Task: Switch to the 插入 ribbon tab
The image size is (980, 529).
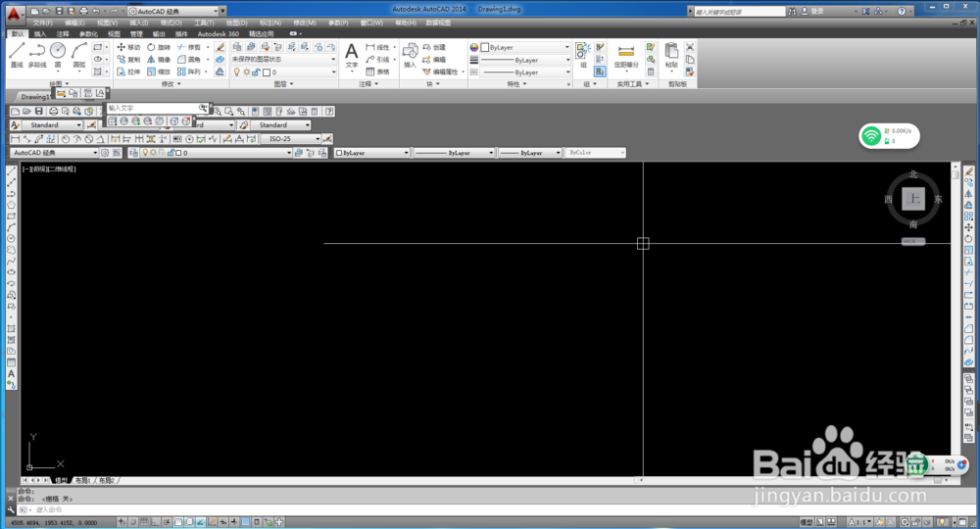Action: [x=40, y=33]
